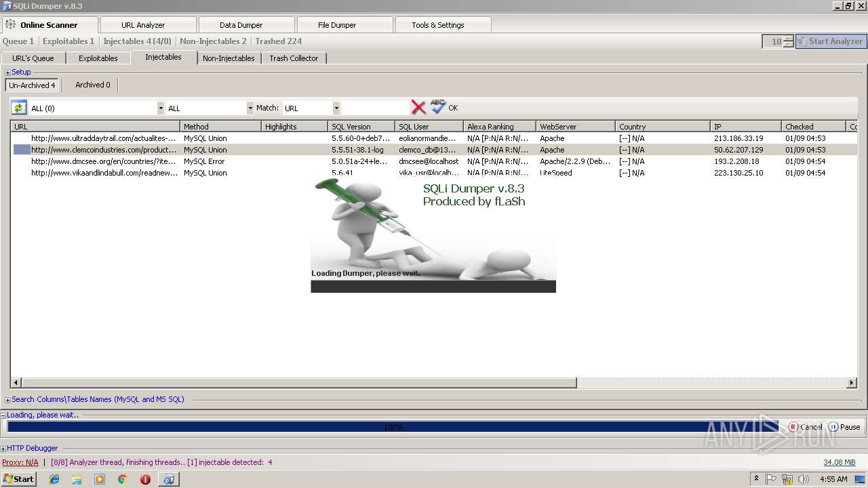
Task: Click the ABC checkmark OK filter button
Action: 444,107
